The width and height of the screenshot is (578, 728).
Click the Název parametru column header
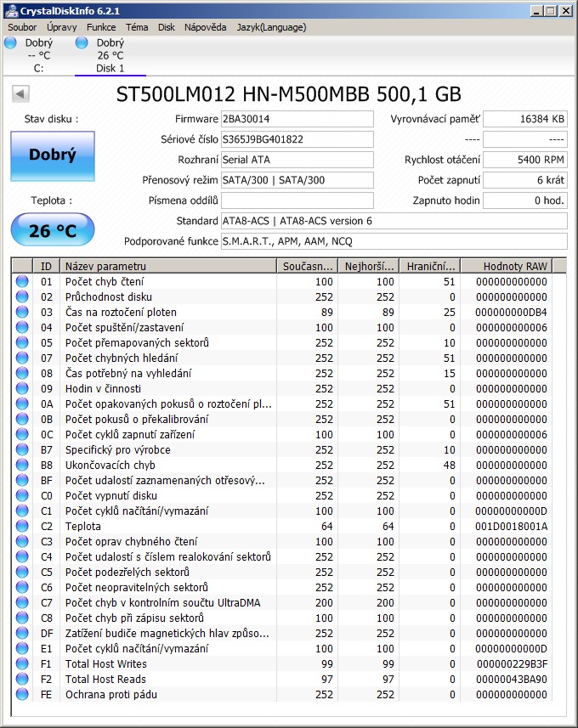click(168, 266)
